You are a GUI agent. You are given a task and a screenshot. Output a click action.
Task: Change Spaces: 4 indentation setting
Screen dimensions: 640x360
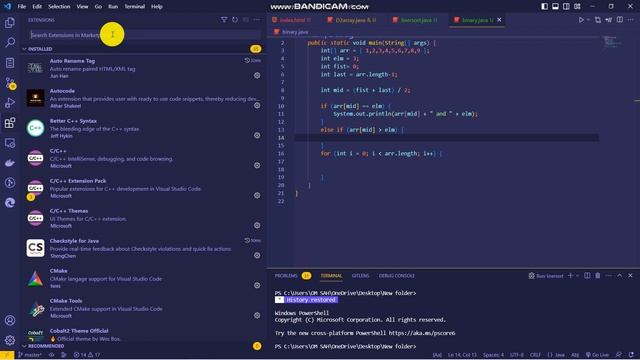[493, 355]
